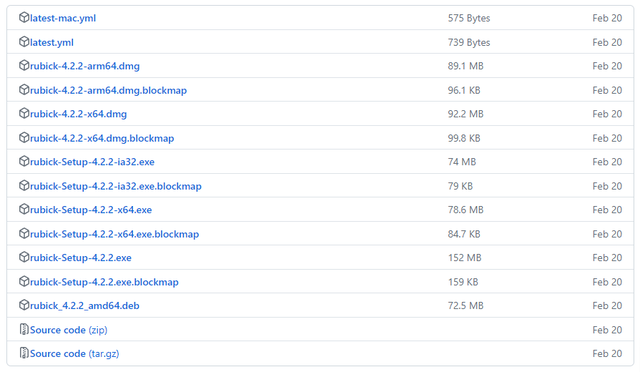This screenshot has height=372, width=640.
Task: Click package icon beside rubick-4.2.2-x64.dmg
Action: [x=24, y=113]
